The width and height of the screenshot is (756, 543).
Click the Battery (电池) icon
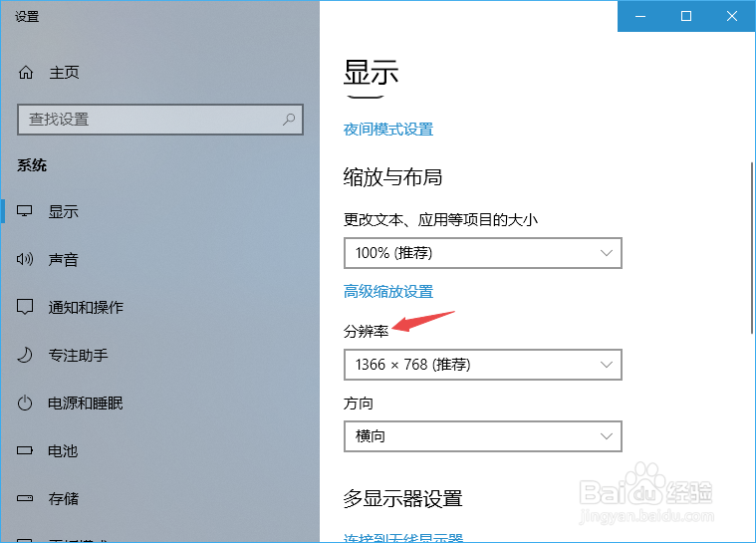pos(26,451)
